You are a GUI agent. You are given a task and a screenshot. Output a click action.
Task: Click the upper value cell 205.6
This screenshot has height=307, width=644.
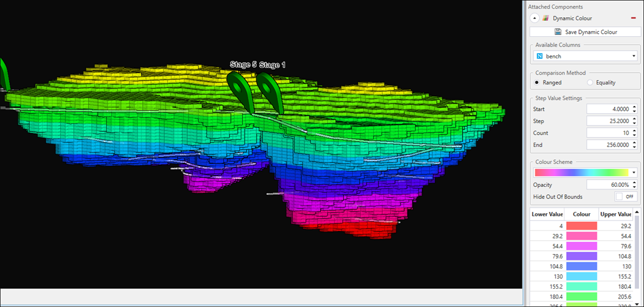[x=615, y=297]
